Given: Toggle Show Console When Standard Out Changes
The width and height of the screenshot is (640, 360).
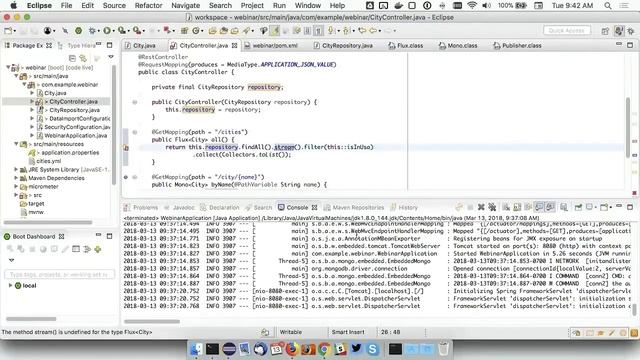Looking at the screenshot, I should (539, 207).
